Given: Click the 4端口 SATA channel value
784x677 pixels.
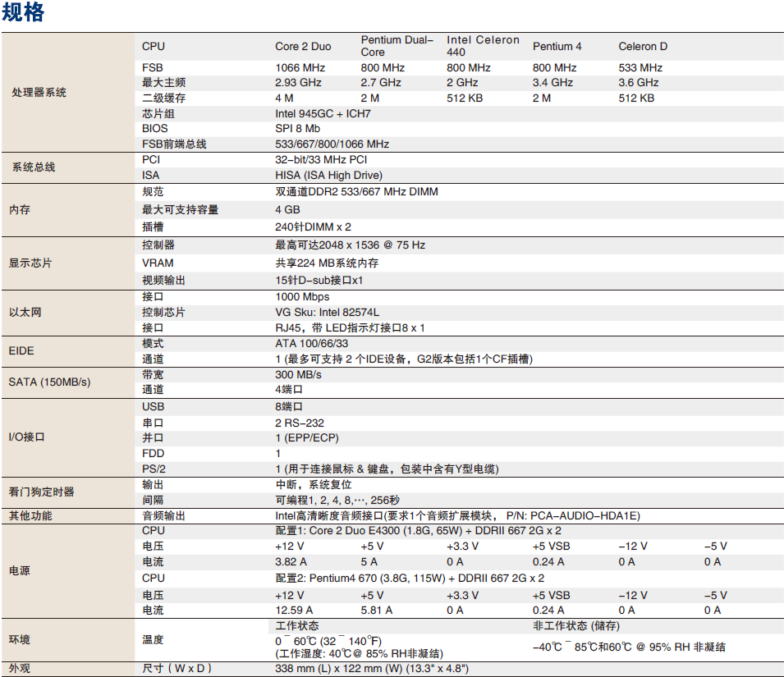Looking at the screenshot, I should 288,390.
